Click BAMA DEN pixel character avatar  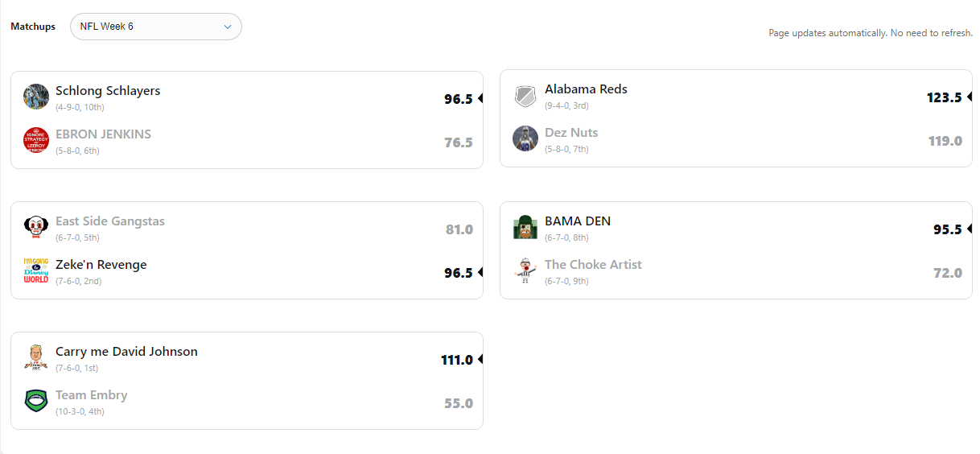(525, 227)
